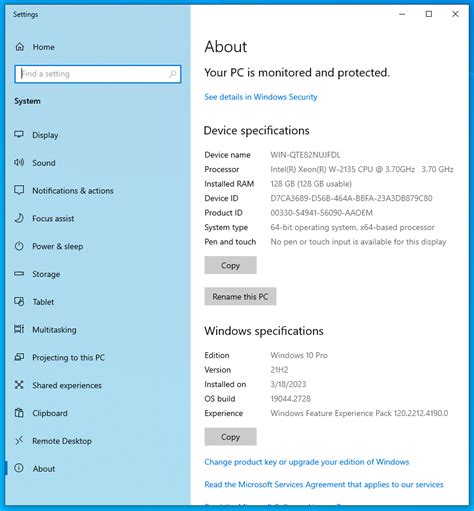Select the Shared experiences label
Image resolution: width=474 pixels, height=511 pixels.
67,385
